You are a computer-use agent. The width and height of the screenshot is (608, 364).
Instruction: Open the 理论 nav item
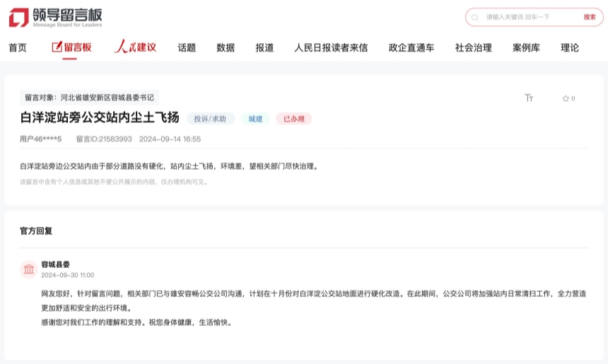(x=570, y=47)
